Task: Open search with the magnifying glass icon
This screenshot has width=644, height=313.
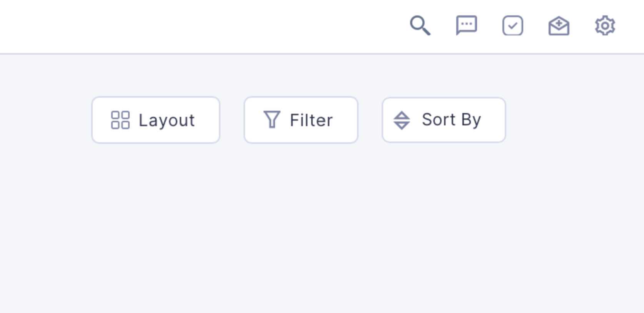Action: click(420, 26)
